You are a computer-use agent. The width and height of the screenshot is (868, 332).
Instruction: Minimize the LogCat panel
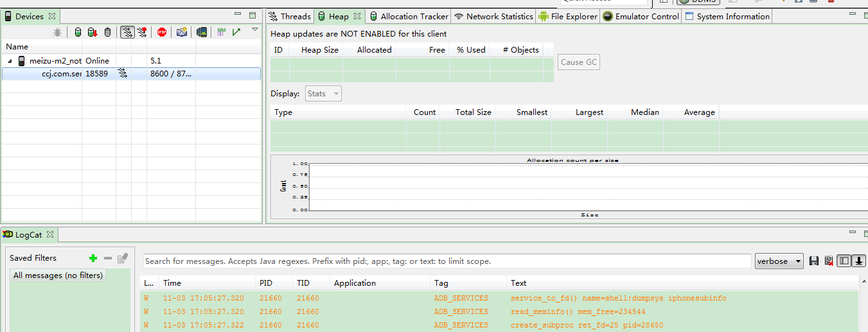[x=852, y=232]
